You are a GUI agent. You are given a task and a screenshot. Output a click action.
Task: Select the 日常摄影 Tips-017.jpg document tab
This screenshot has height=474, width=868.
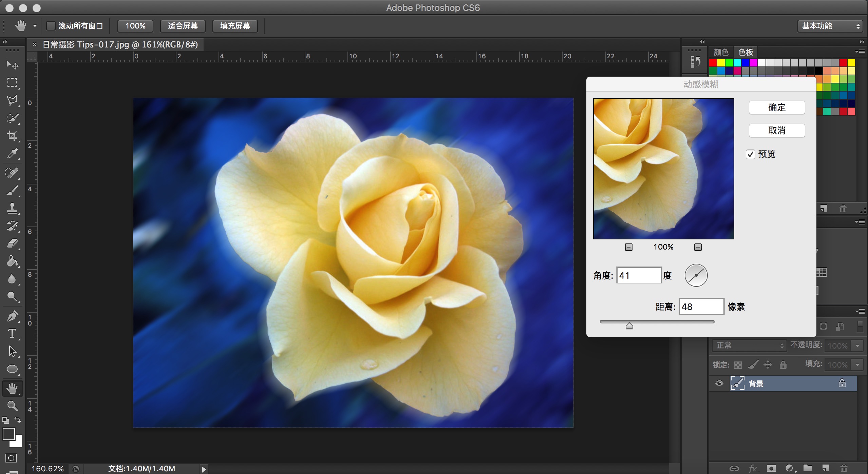pos(120,45)
